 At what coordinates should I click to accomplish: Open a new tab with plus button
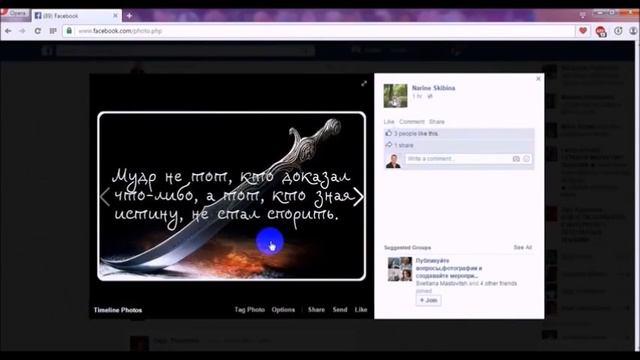pos(129,16)
